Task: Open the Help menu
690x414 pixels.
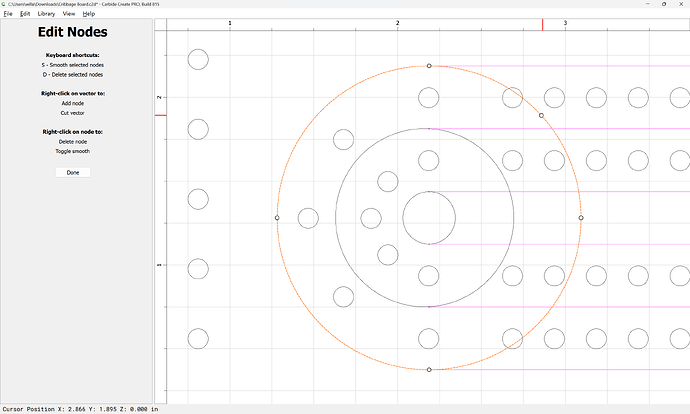Action: point(89,14)
